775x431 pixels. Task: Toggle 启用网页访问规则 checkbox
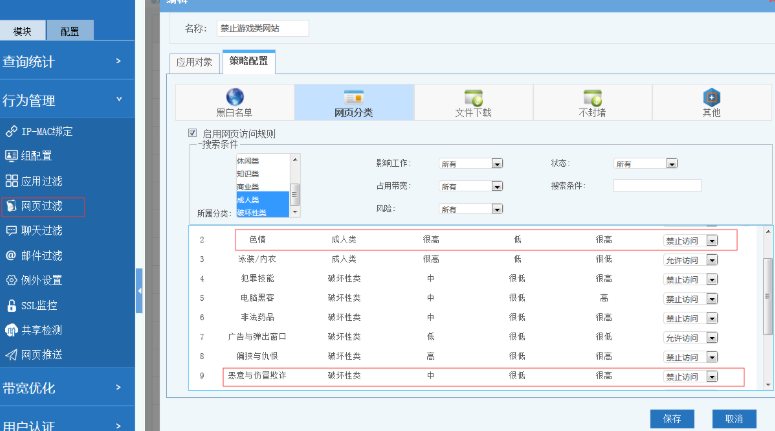[193, 133]
